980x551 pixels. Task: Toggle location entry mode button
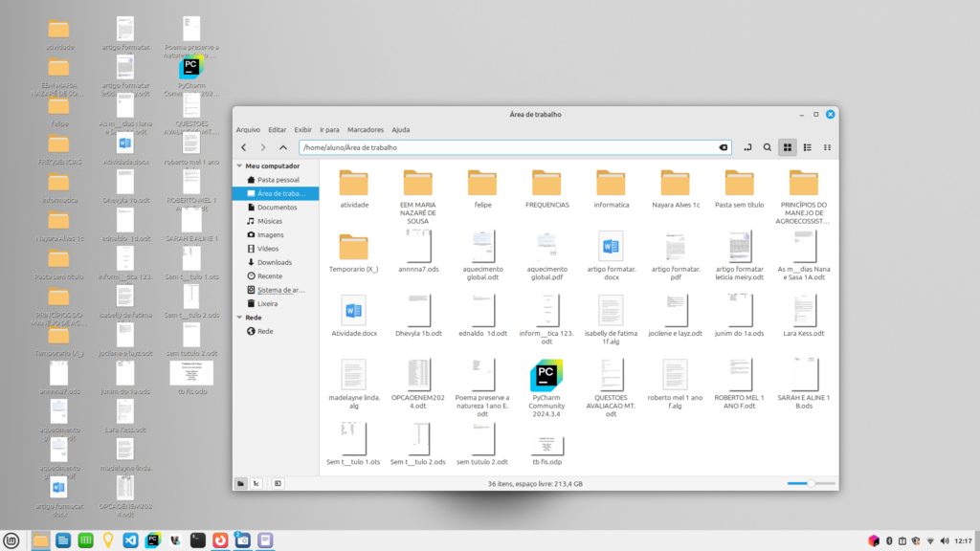tap(746, 147)
